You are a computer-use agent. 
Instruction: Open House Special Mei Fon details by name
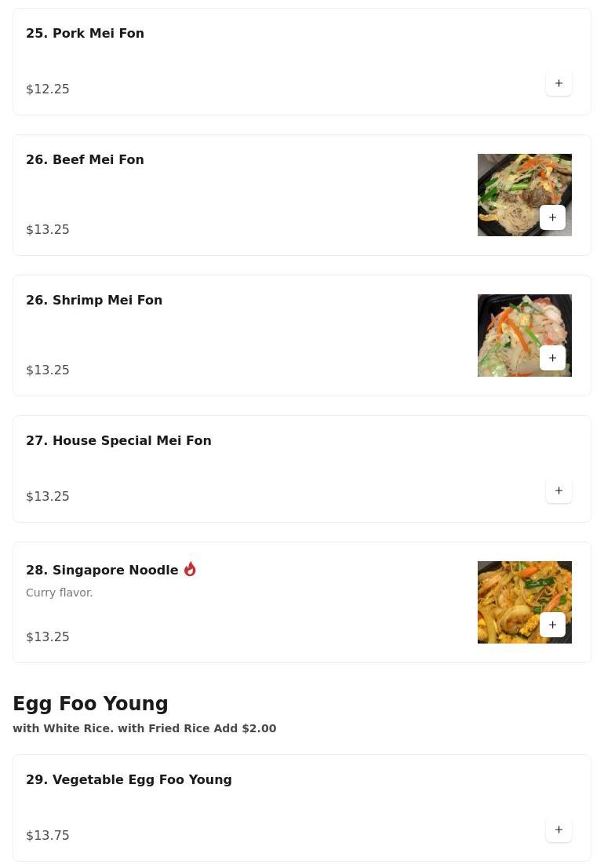coord(118,440)
